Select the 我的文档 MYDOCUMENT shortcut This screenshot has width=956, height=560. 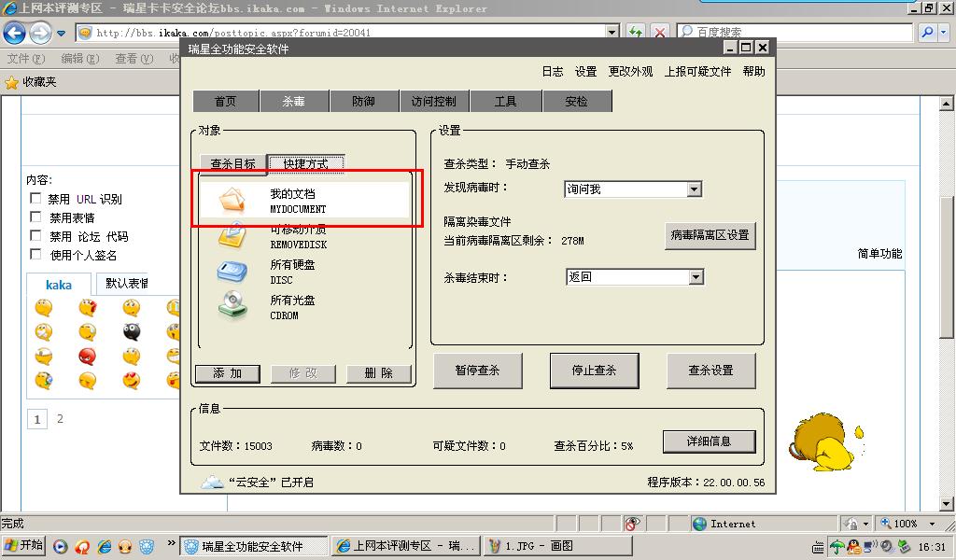304,200
